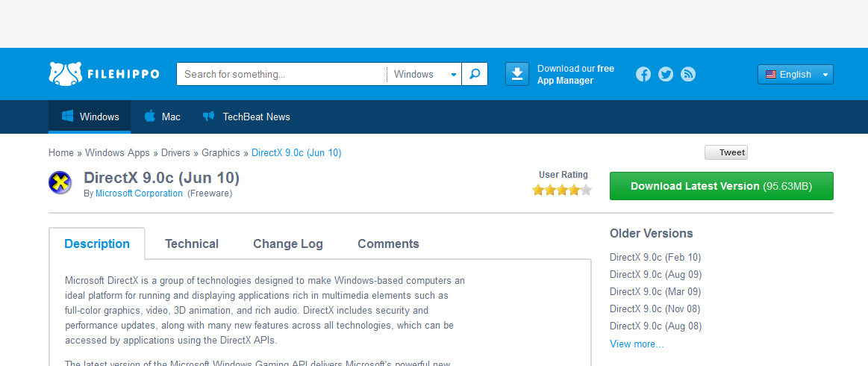This screenshot has height=366, width=868.
Task: Open FileHippo Twitter page icon
Action: pyautogui.click(x=666, y=74)
